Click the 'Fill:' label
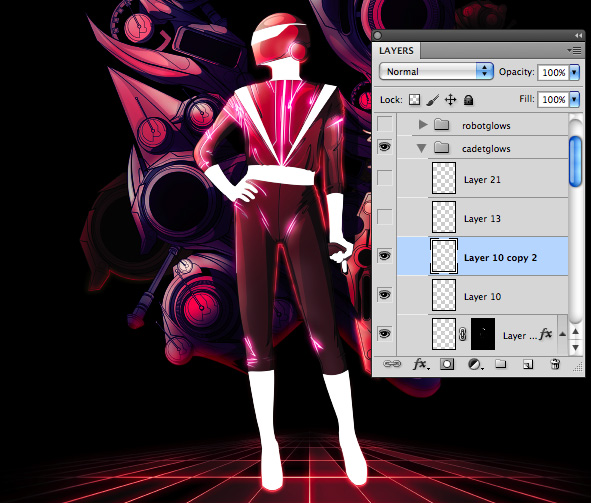591x503 pixels. [527, 99]
